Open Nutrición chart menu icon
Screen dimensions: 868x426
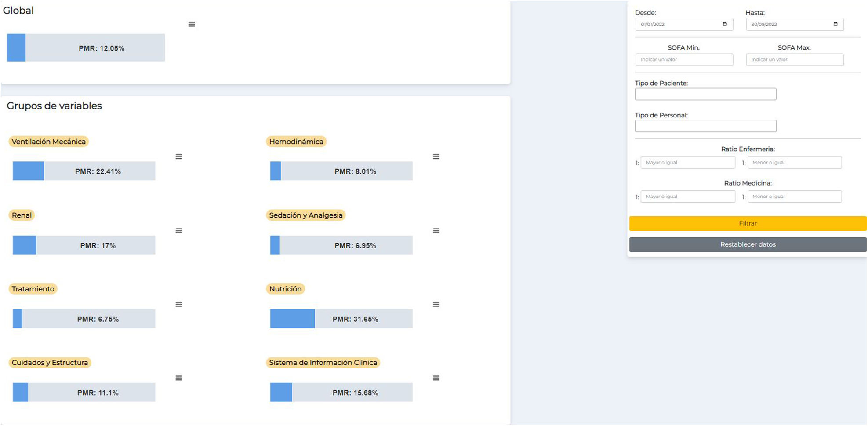tap(436, 304)
